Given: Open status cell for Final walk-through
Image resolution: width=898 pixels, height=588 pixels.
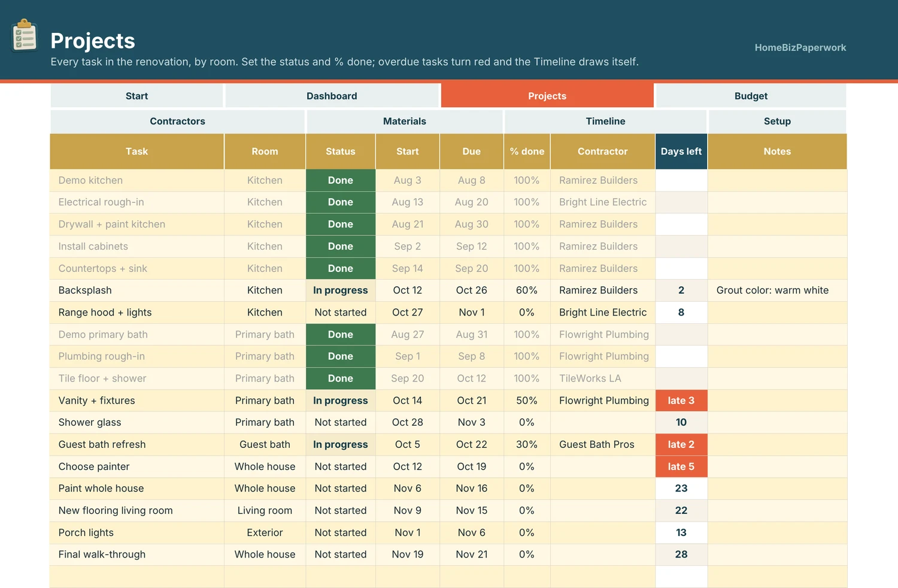Looking at the screenshot, I should 341,554.
